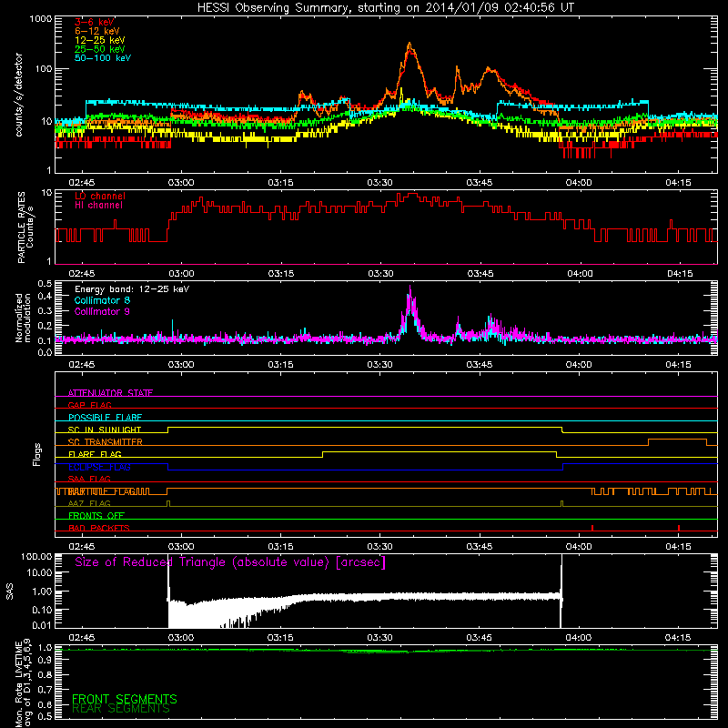Click the GAP FLAG label
Screen dimensions: 728x728
pos(89,405)
